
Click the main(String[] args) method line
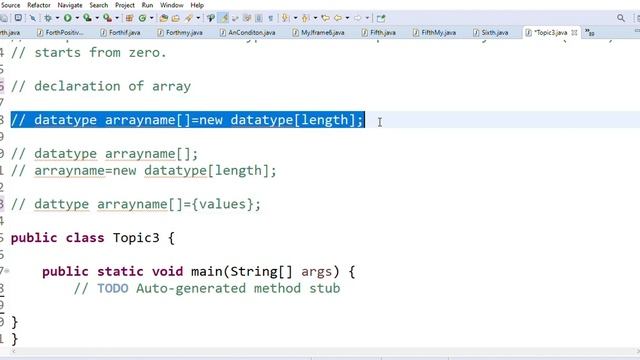[199, 271]
